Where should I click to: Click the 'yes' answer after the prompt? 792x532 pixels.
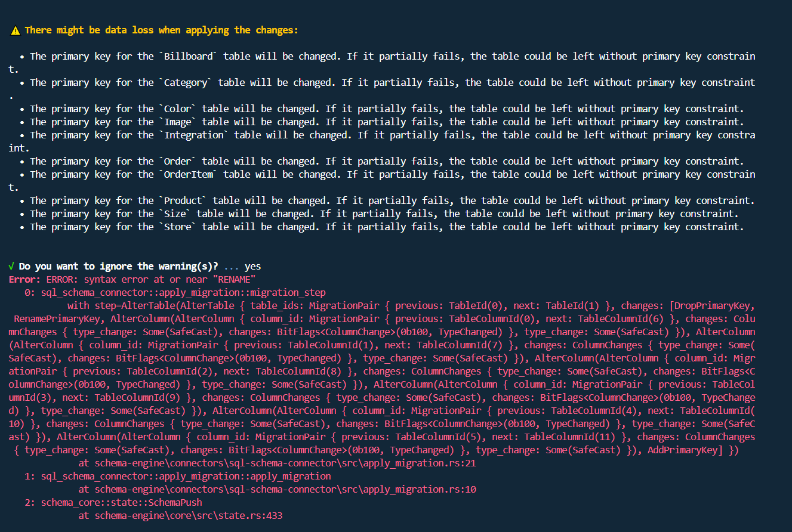coord(253,266)
